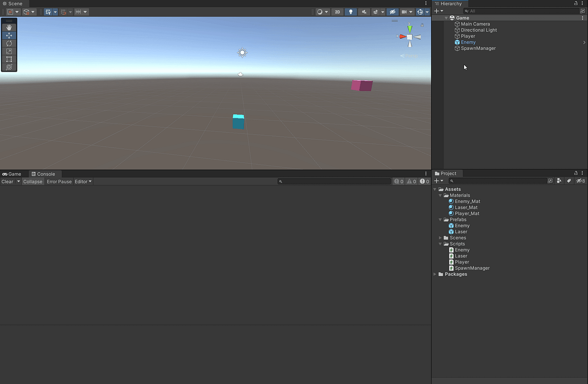Click the Clear button in the Console
The height and width of the screenshot is (384, 588).
click(7, 181)
